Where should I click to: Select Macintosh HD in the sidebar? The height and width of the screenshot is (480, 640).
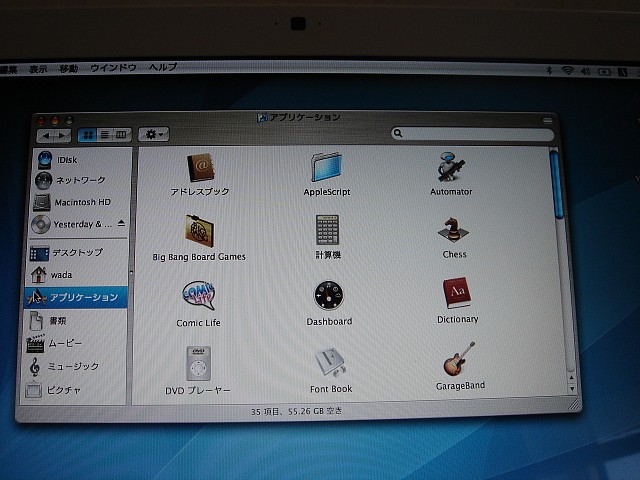pyautogui.click(x=81, y=202)
